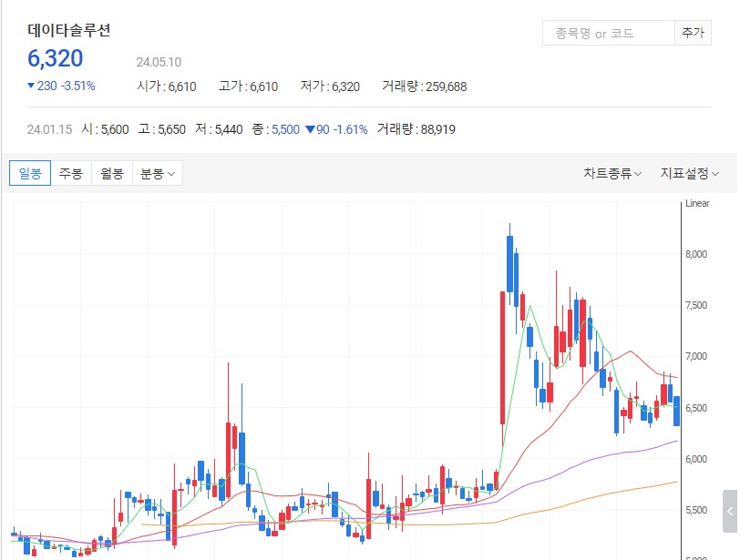Open the 차트종류 chart type dropdown
The image size is (740, 560).
(x=612, y=173)
